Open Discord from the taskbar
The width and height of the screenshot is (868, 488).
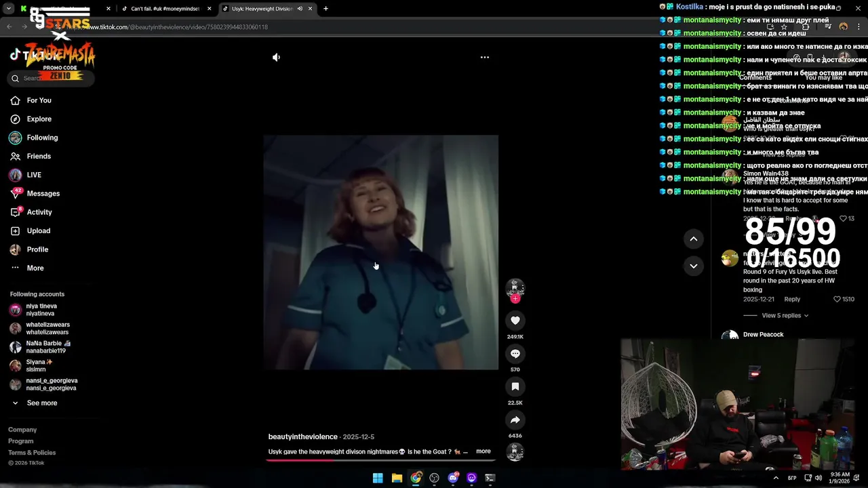click(453, 478)
